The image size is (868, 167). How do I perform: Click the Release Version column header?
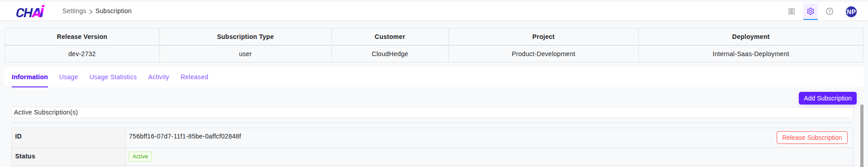(x=82, y=37)
